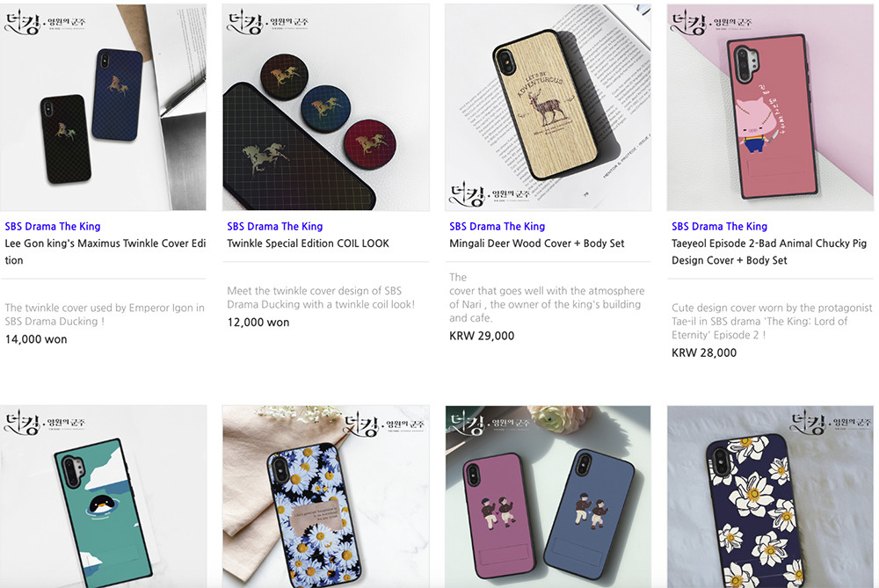The image size is (879, 588).
Task: Open Lee Gon king's Maximus Twinkle Cover title
Action: tap(105, 243)
